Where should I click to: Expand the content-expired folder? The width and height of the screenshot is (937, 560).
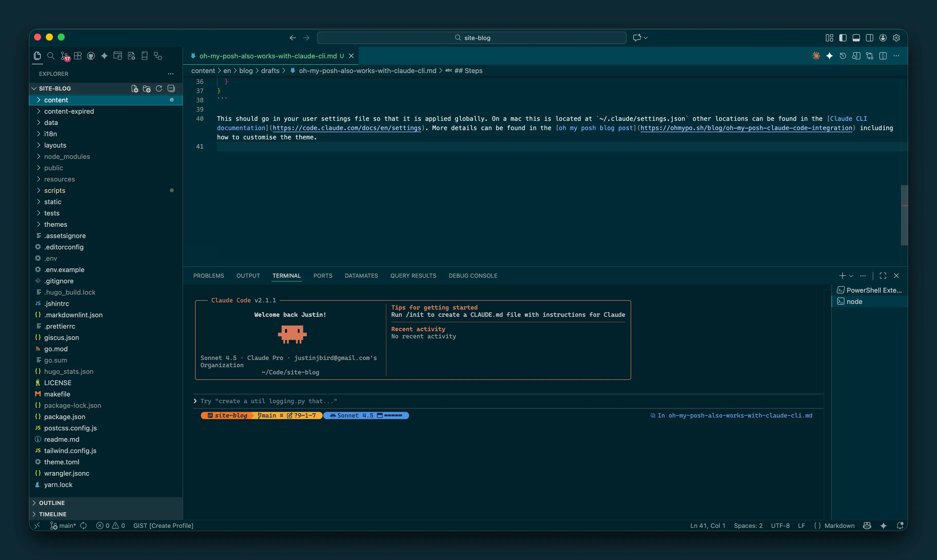click(x=106, y=111)
